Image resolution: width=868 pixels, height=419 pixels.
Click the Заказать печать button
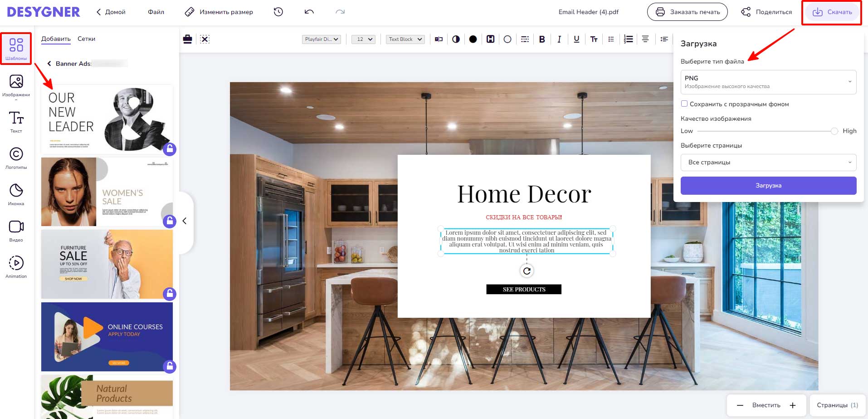point(687,12)
